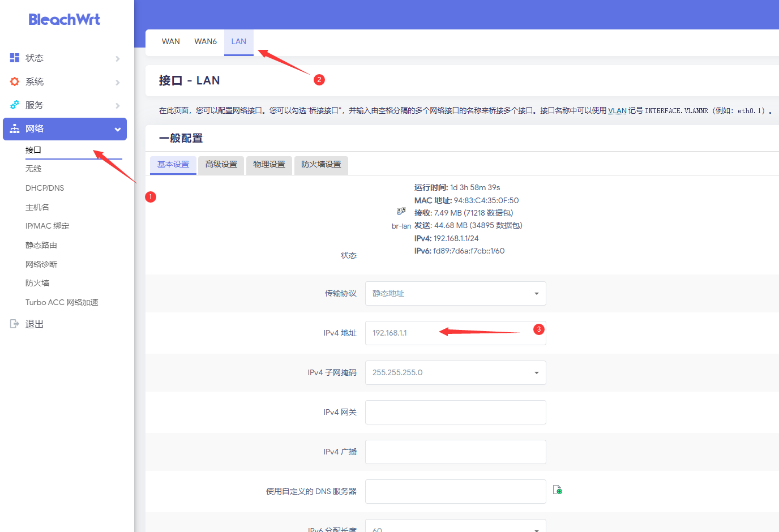
Task: Click the 服务 icon in sidebar
Action: point(15,105)
